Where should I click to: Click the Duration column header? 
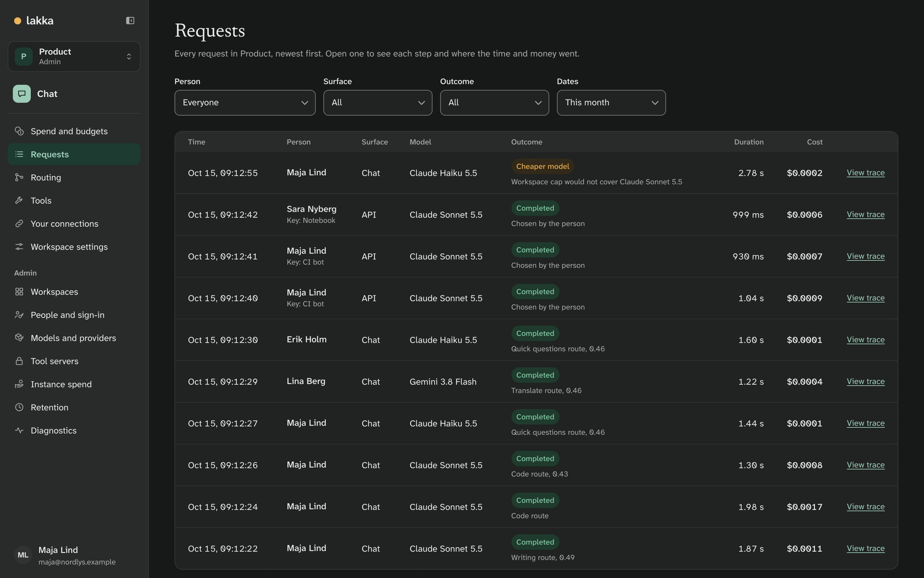pos(749,142)
